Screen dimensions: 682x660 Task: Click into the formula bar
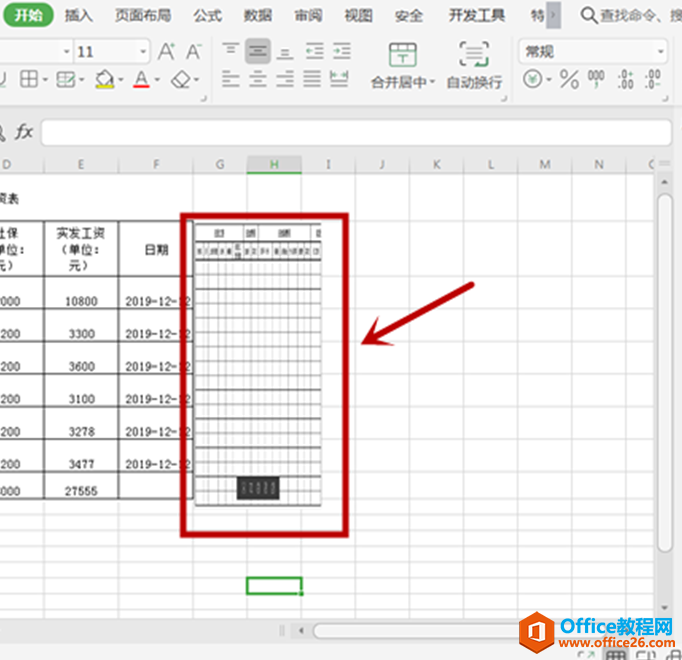tap(356, 132)
